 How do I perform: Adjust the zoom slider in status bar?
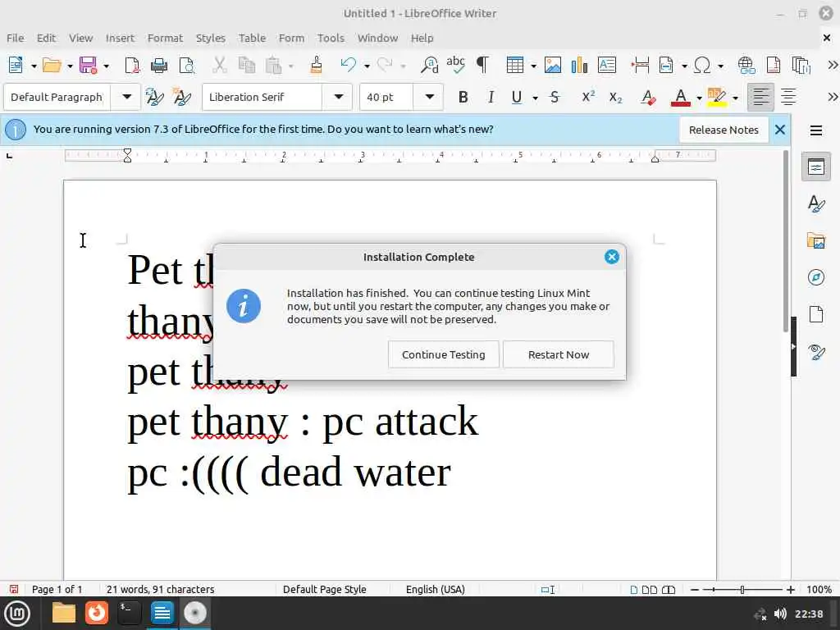[x=742, y=590]
